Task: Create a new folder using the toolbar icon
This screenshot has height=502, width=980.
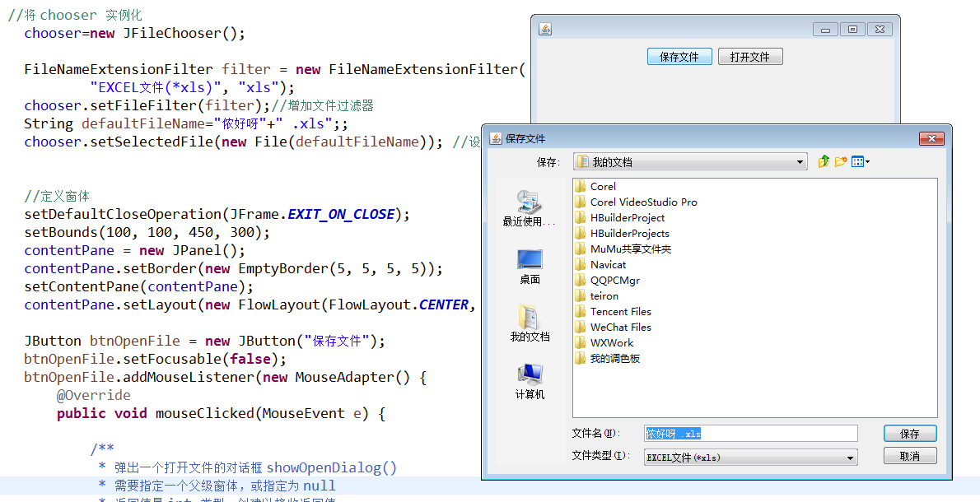Action: (840, 161)
